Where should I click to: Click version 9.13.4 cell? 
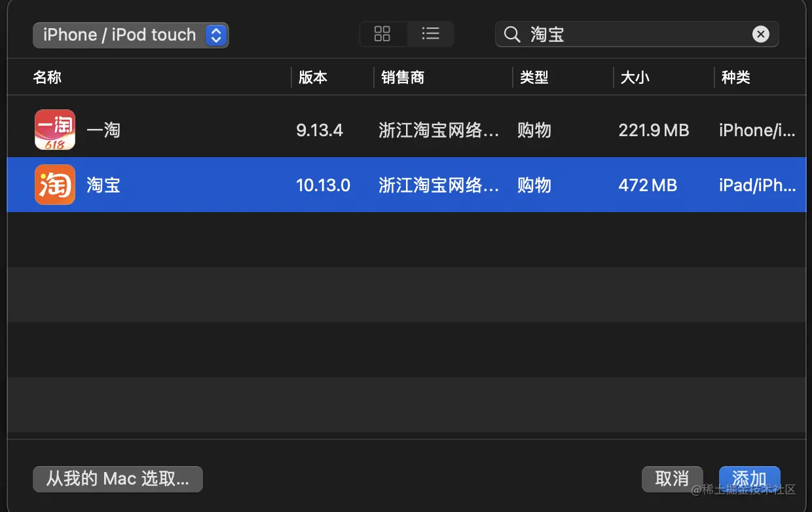[320, 130]
